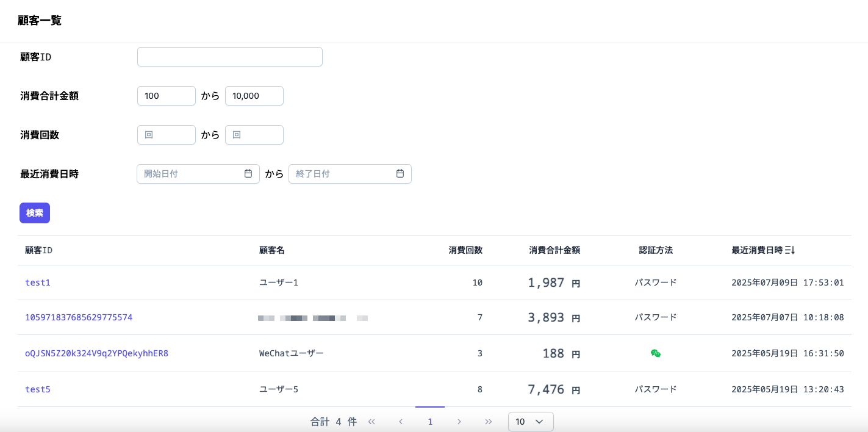Open customer link 105971837685629775574

tap(79, 317)
